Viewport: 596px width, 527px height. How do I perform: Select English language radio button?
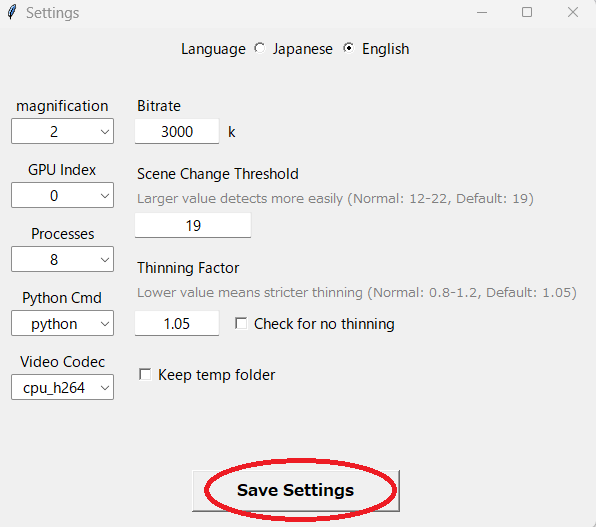coord(348,48)
